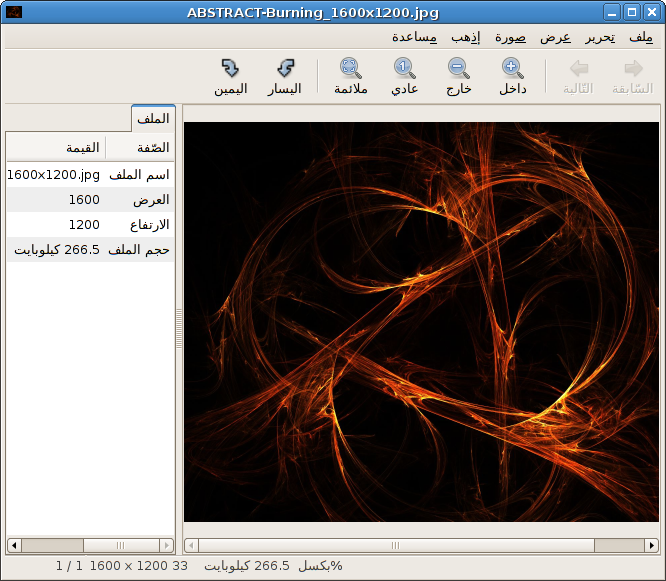Open the window menu icon in title bar
The height and width of the screenshot is (581, 666).
coord(13,13)
